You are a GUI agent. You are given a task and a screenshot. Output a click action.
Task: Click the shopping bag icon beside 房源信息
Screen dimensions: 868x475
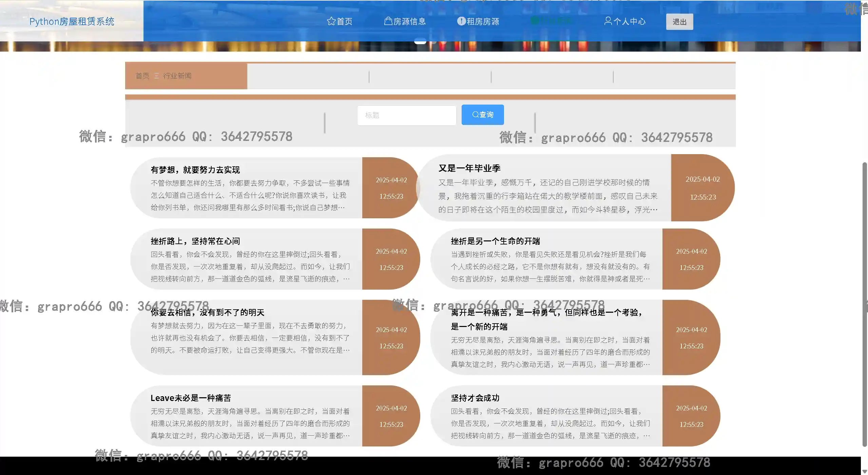(388, 21)
